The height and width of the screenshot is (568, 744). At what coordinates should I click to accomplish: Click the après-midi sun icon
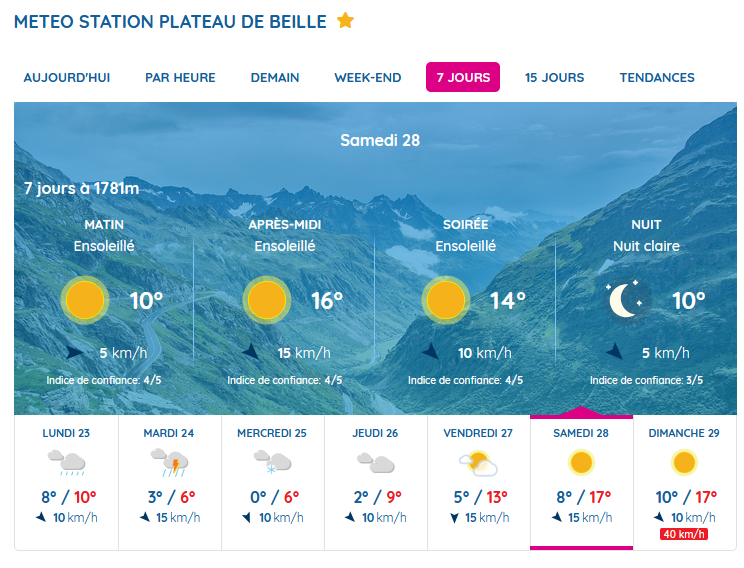pos(266,299)
